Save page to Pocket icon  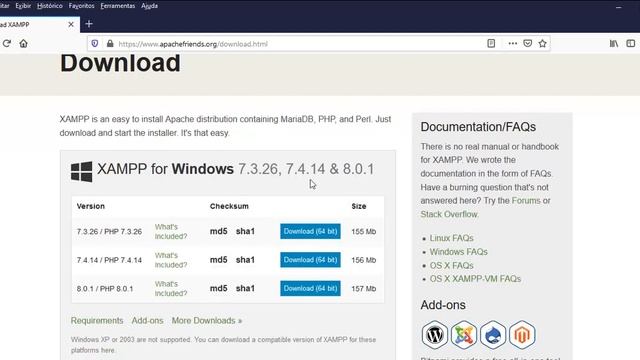click(528, 43)
